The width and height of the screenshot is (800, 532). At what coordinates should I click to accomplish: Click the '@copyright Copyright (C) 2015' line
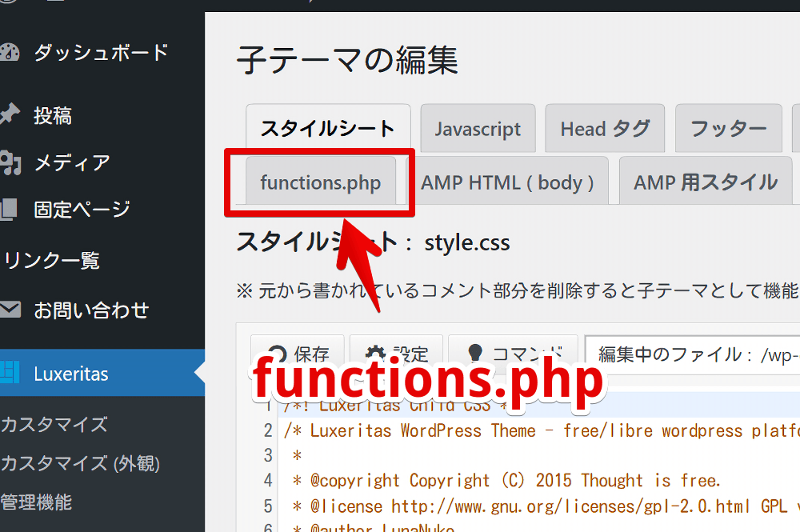click(506, 481)
